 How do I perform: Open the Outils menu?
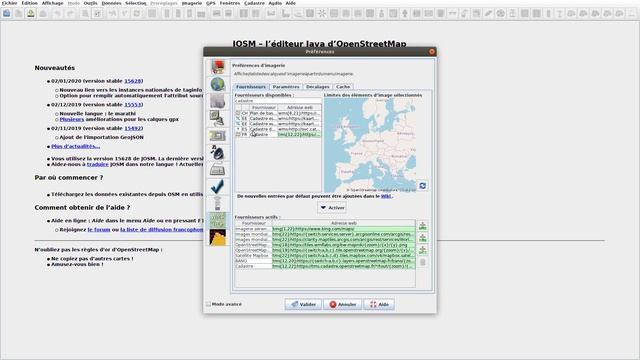click(x=90, y=3)
